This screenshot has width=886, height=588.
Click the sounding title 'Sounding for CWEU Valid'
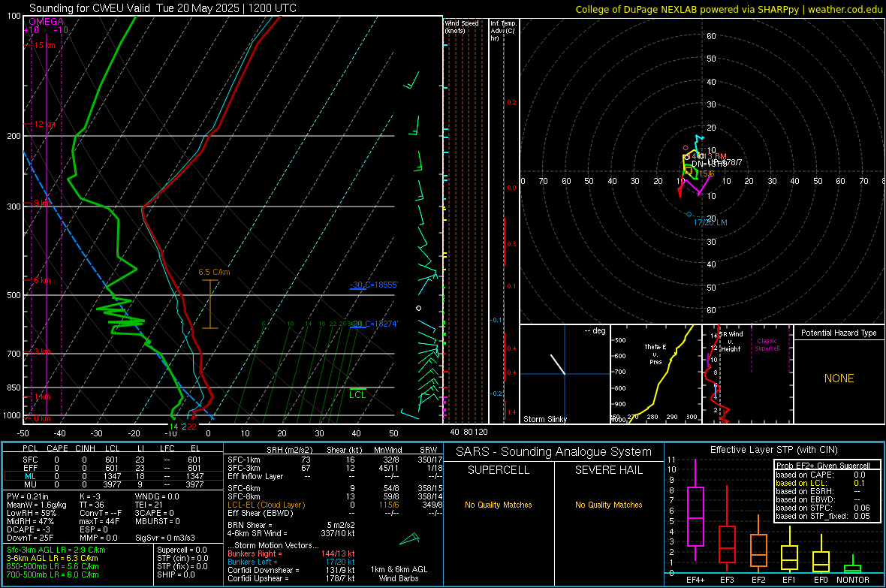90,8
